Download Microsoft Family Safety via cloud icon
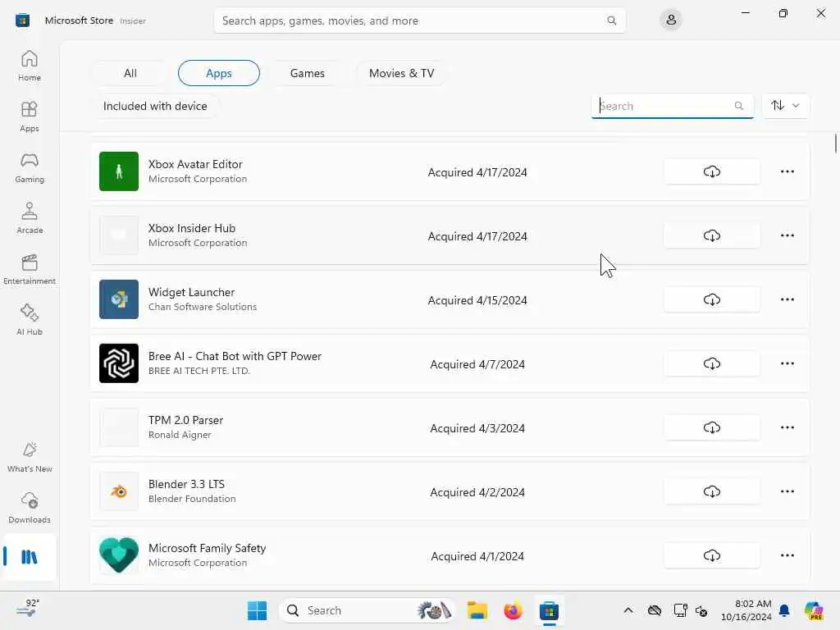 coord(711,555)
